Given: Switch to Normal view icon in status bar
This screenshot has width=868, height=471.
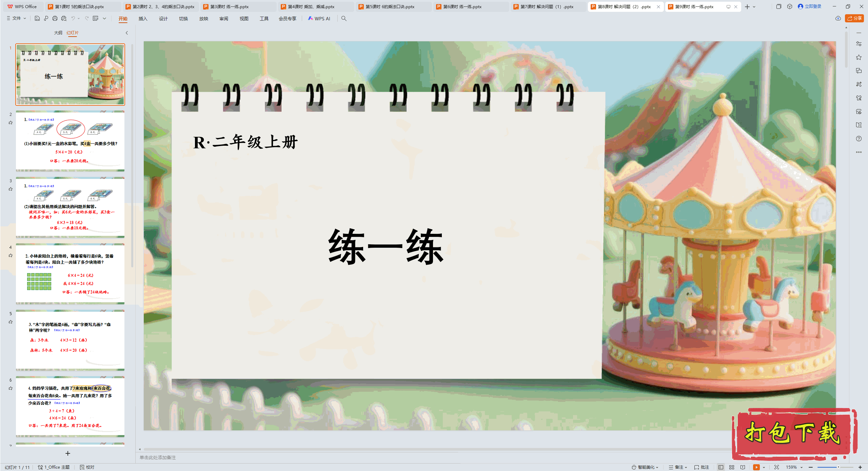Looking at the screenshot, I should (x=721, y=467).
